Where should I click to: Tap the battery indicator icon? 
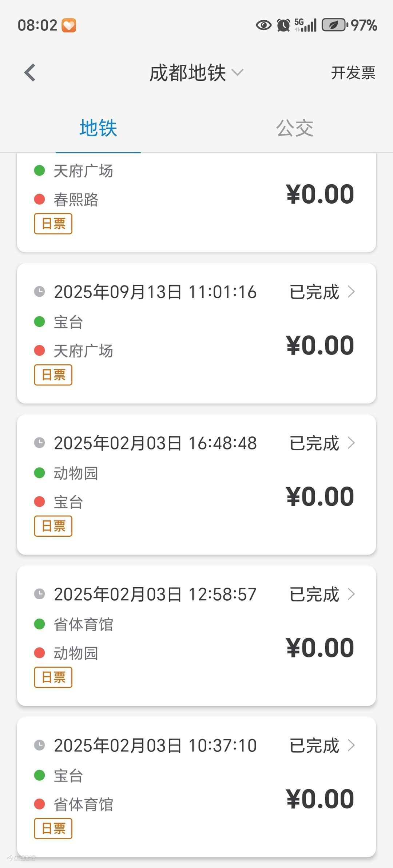pyautogui.click(x=334, y=25)
